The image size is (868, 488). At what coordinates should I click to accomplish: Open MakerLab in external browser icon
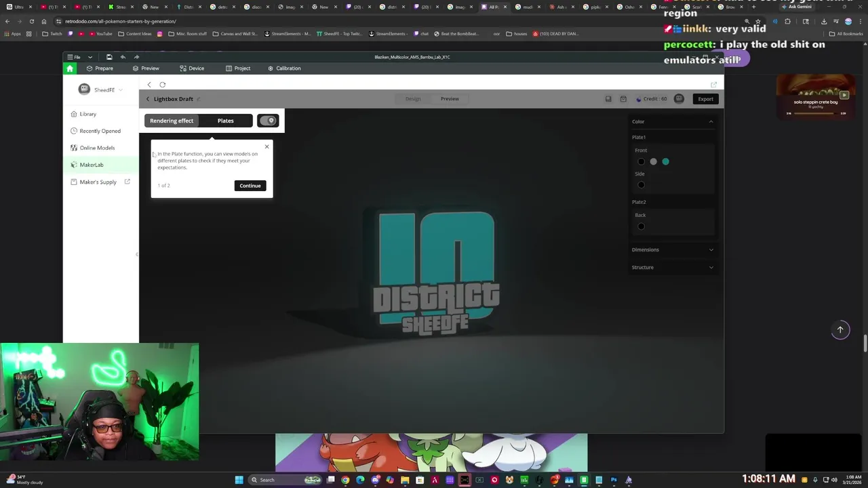pos(713,85)
